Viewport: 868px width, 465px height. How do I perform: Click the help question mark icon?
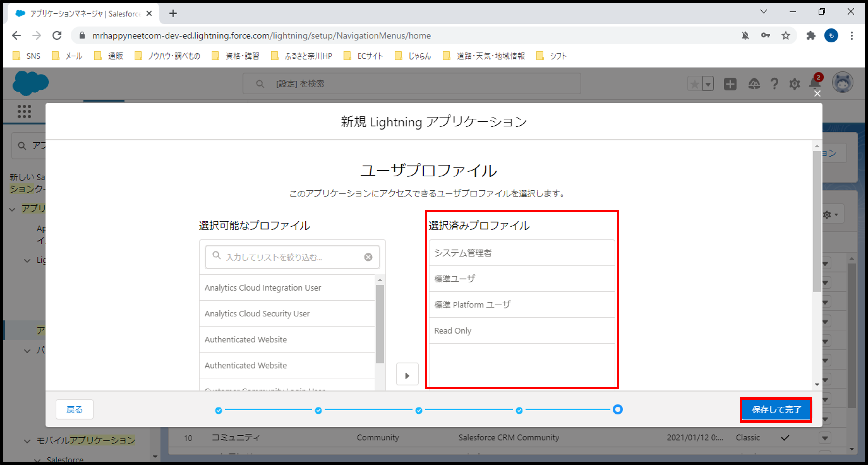coord(774,84)
